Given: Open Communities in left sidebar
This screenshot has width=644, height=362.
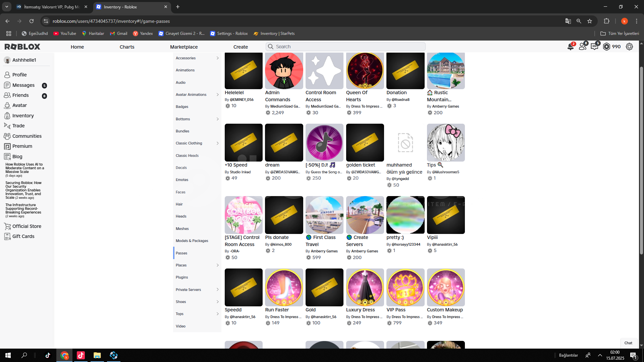Looking at the screenshot, I should (27, 136).
